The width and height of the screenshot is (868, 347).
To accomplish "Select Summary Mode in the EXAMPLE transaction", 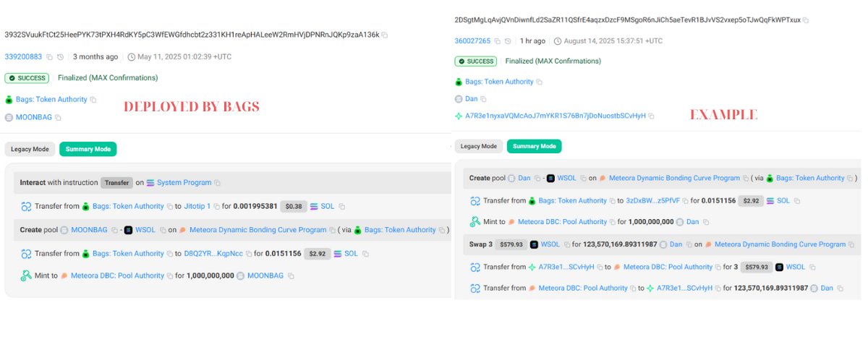I will (535, 146).
